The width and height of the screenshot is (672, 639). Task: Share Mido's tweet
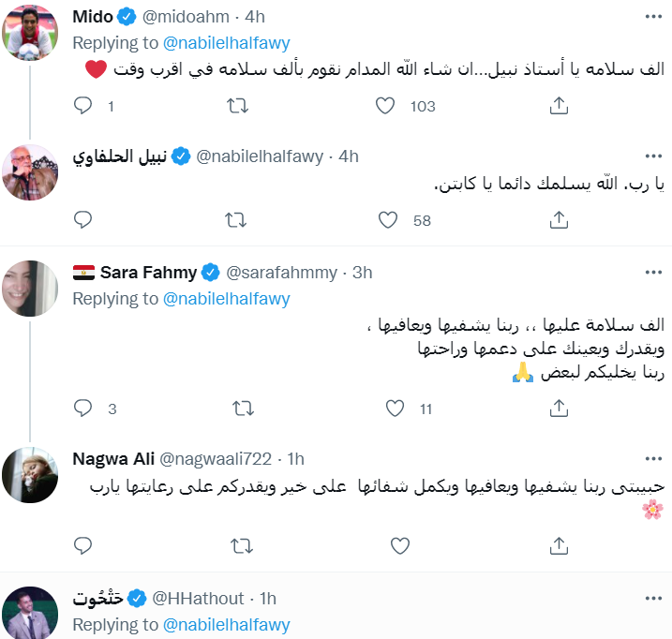click(559, 106)
